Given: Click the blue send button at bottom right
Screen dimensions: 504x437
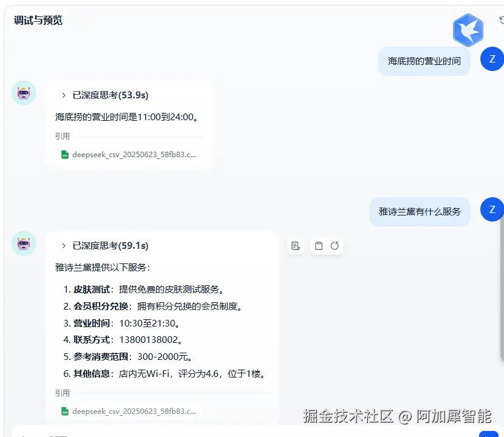Looking at the screenshot, I should point(489,434).
